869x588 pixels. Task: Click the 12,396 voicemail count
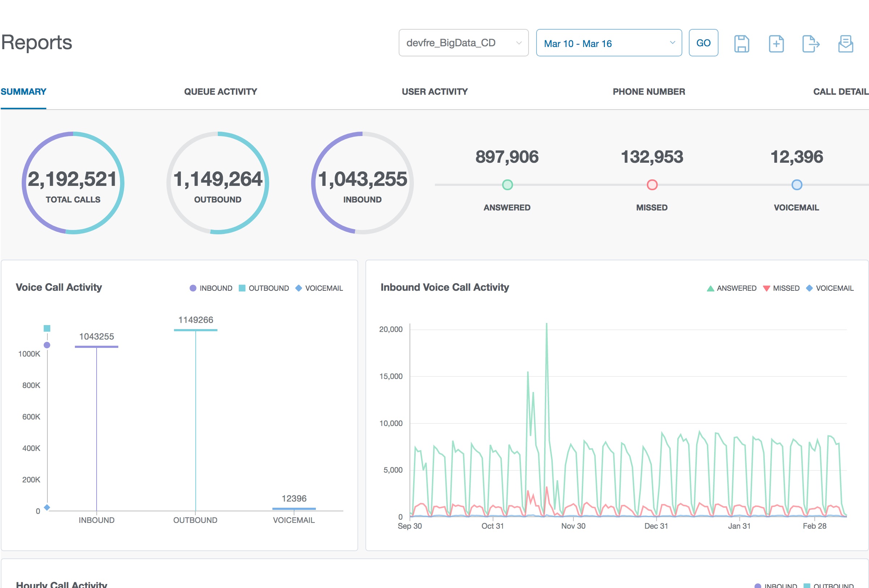(796, 157)
